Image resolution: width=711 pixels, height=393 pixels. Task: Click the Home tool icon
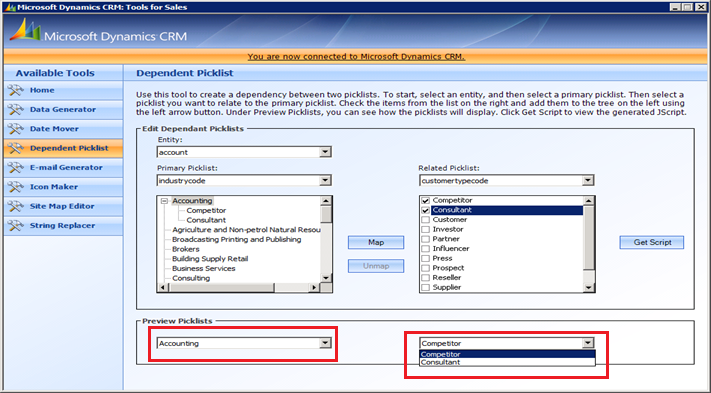click(x=15, y=90)
